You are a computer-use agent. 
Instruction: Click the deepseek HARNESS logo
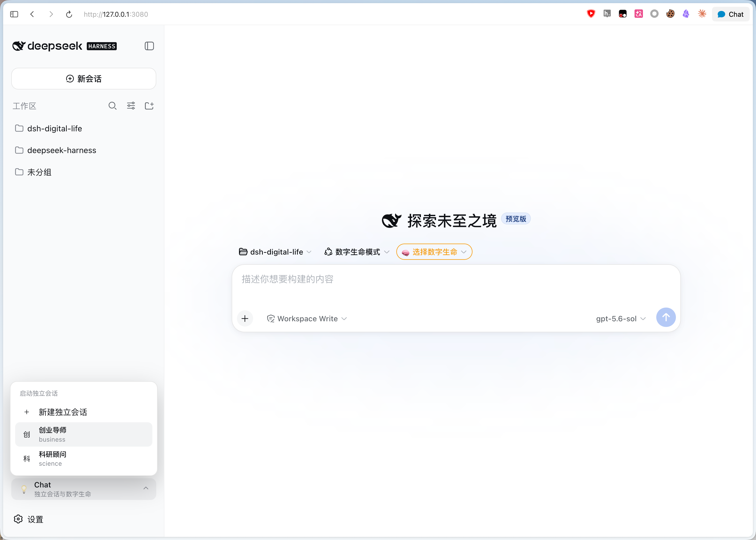pos(64,46)
